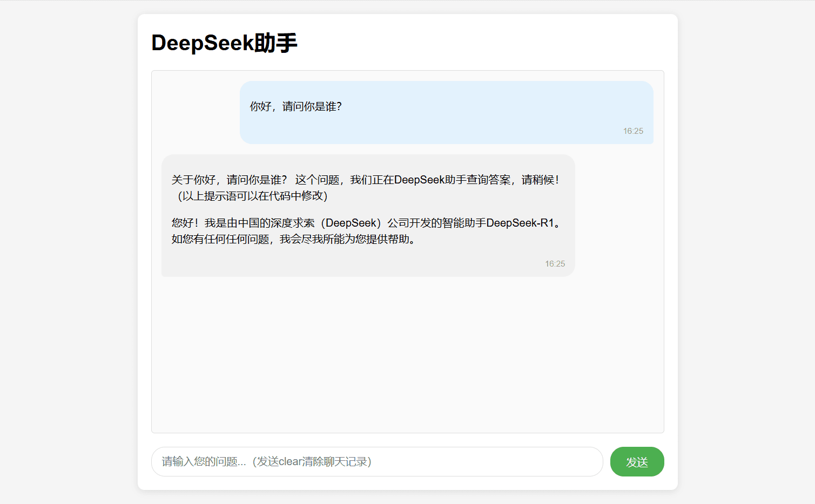The width and height of the screenshot is (815, 504).
Task: Click the 16:25 timestamp in the gray reply bubble
Action: [555, 264]
